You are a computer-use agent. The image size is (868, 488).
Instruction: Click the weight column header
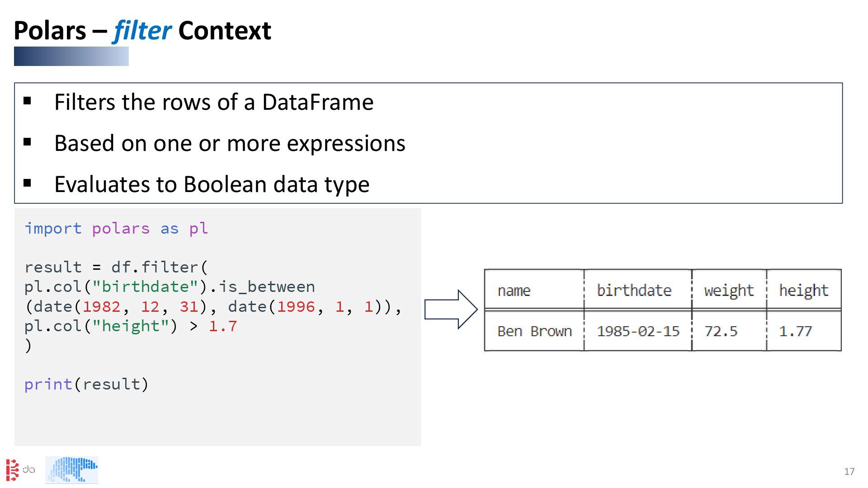pyautogui.click(x=729, y=291)
